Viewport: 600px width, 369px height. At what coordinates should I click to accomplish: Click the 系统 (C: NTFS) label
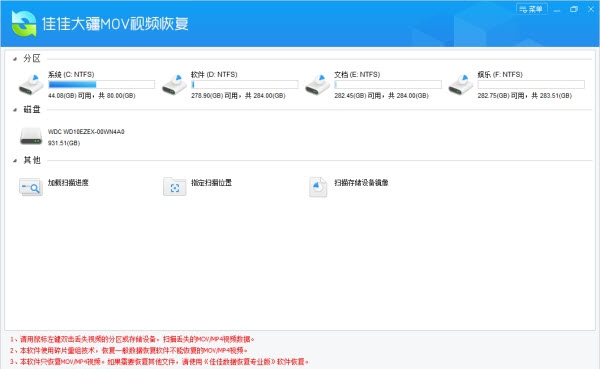(71, 75)
